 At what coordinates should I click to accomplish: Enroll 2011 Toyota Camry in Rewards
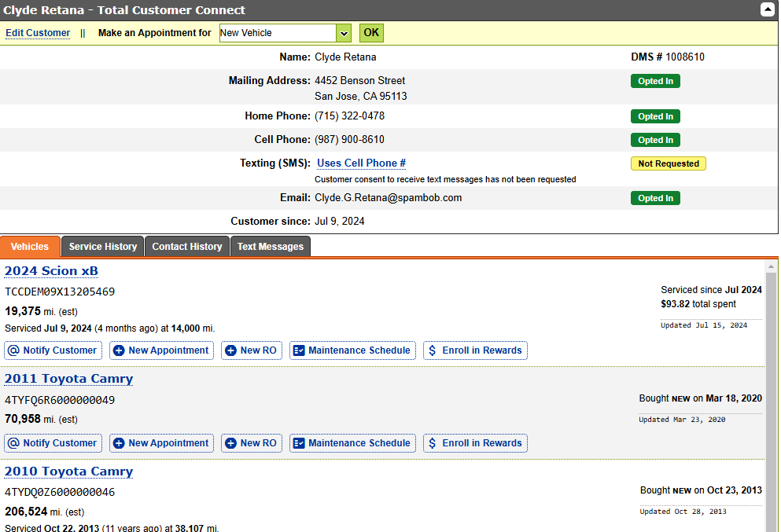(x=475, y=443)
